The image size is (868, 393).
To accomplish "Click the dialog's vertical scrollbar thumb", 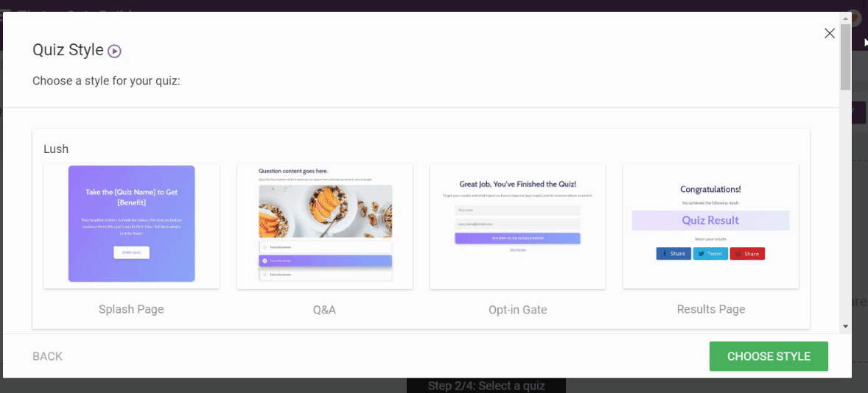I will point(845,59).
